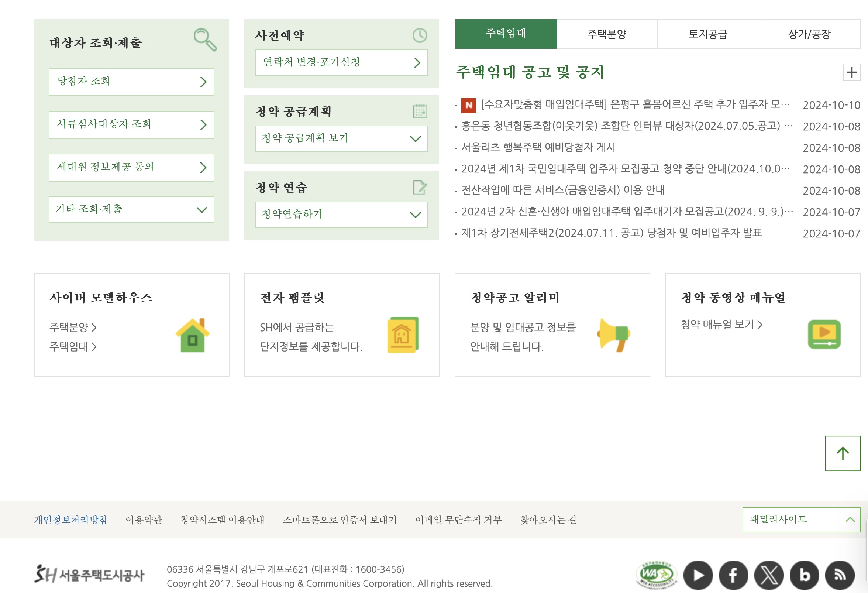Click the RSS feed icon
Screen dimensions: 868x593
click(840, 575)
